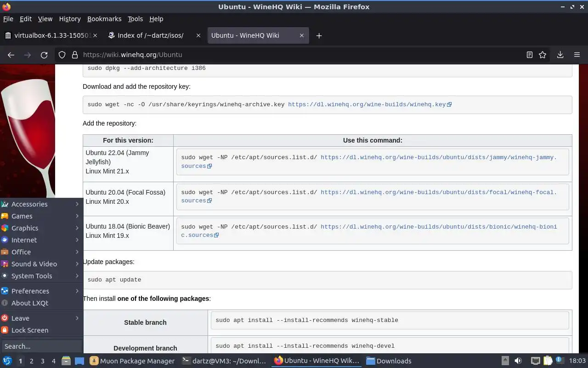
Task: Open the Bookmarks menu
Action: tap(104, 19)
